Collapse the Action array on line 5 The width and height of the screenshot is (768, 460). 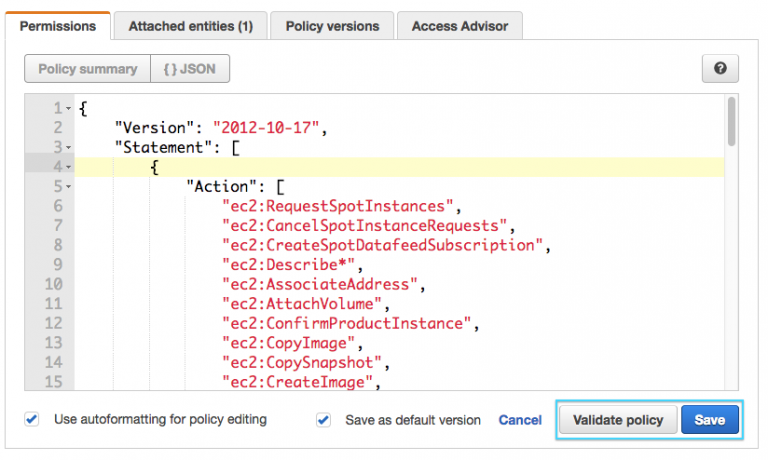click(68, 187)
